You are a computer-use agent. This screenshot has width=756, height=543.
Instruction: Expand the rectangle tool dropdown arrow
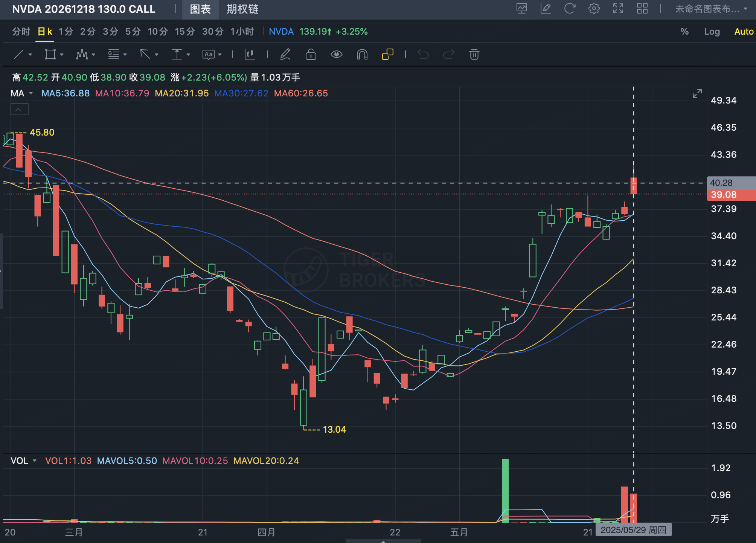(x=62, y=55)
